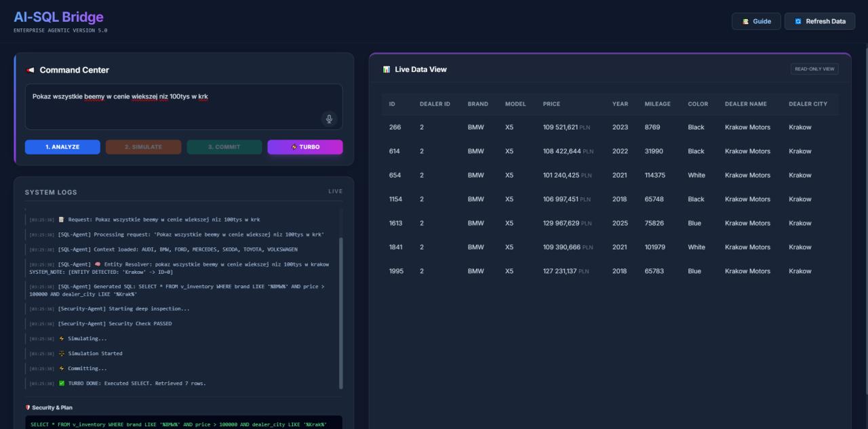Click the PRICE column header
The width and height of the screenshot is (868, 429).
(551, 104)
